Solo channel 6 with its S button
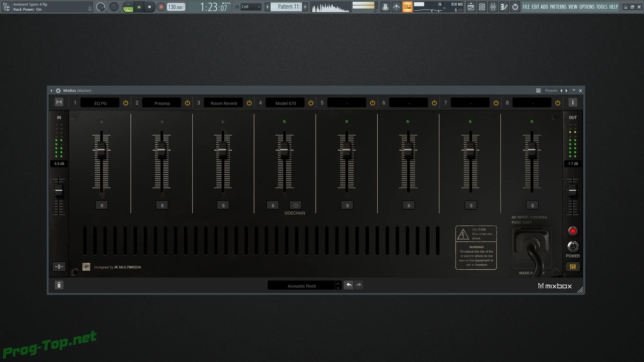Viewport: 644px width, 362px height. [409, 205]
